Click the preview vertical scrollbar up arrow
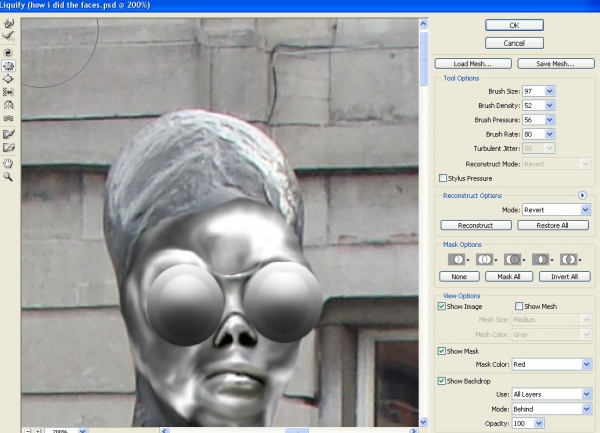600x433 pixels. 423,24
